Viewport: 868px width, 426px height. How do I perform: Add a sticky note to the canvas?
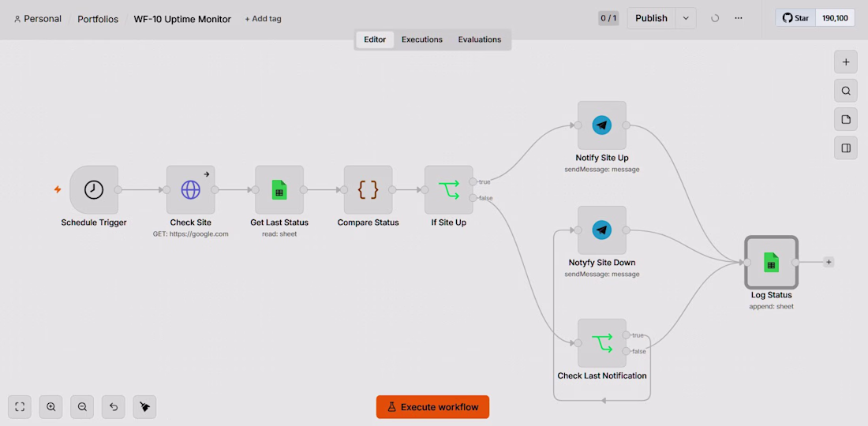(846, 119)
